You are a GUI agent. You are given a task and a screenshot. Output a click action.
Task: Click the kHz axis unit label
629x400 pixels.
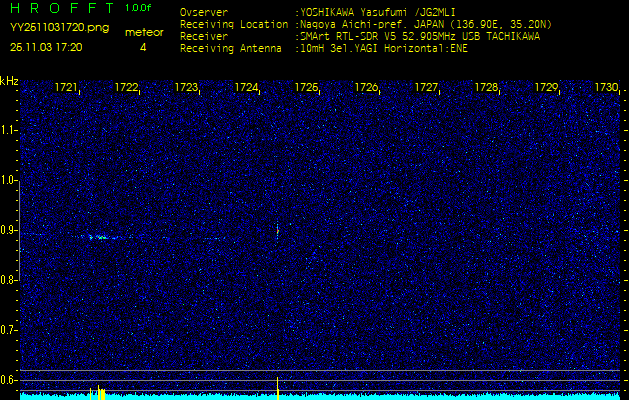click(x=9, y=81)
